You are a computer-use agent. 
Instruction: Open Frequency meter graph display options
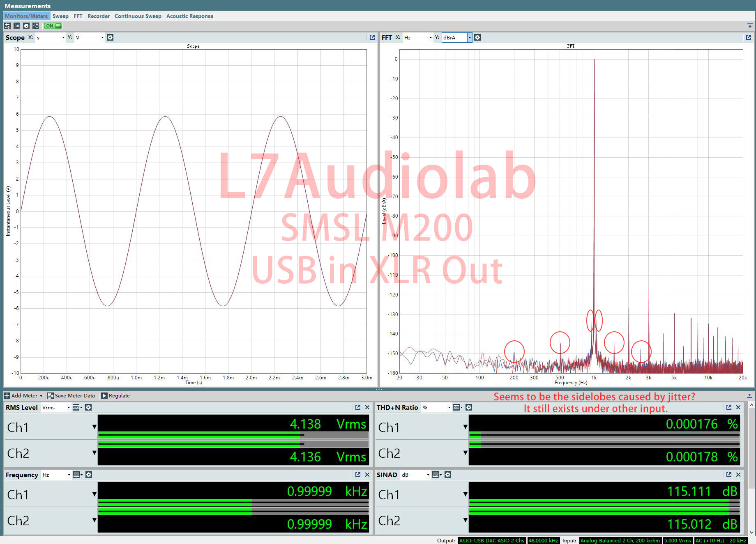(78, 475)
